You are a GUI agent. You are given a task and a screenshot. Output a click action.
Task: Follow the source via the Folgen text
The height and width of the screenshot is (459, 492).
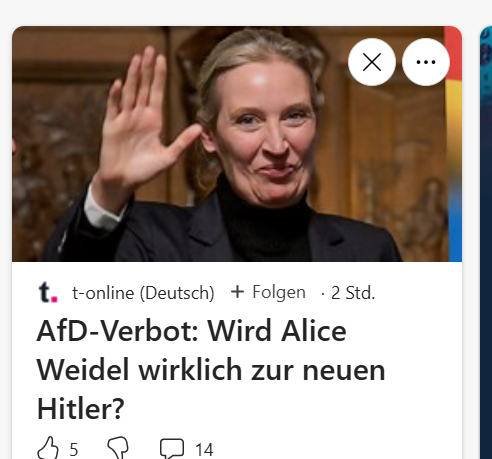click(279, 292)
